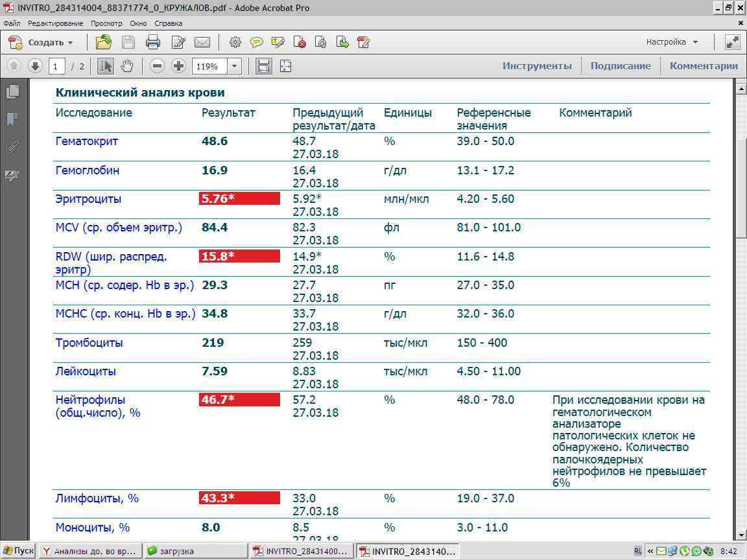The width and height of the screenshot is (747, 560).
Task: Open the Attachments paperclip panel
Action: click(12, 147)
